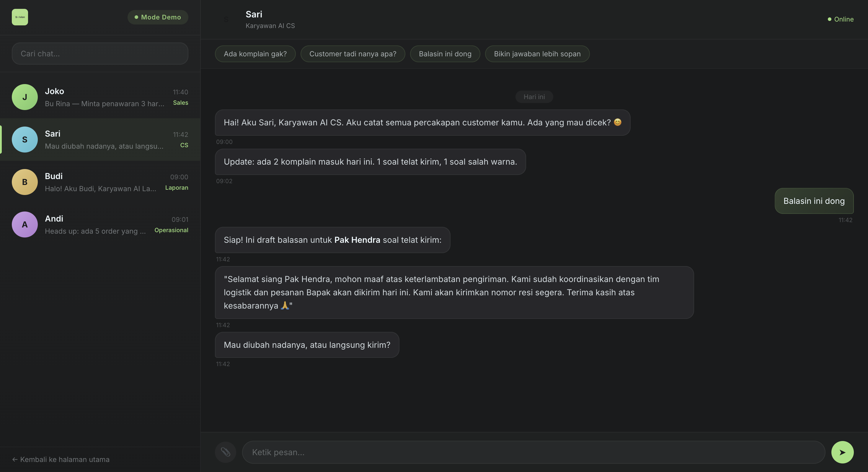Choose the "Ada komplain gak?" suggestion chip

pos(255,54)
